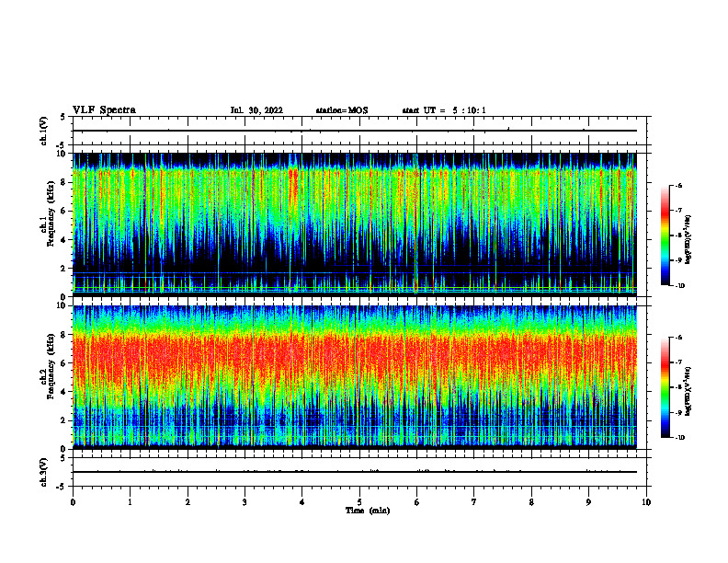Click time axis tick label 6

(417, 502)
